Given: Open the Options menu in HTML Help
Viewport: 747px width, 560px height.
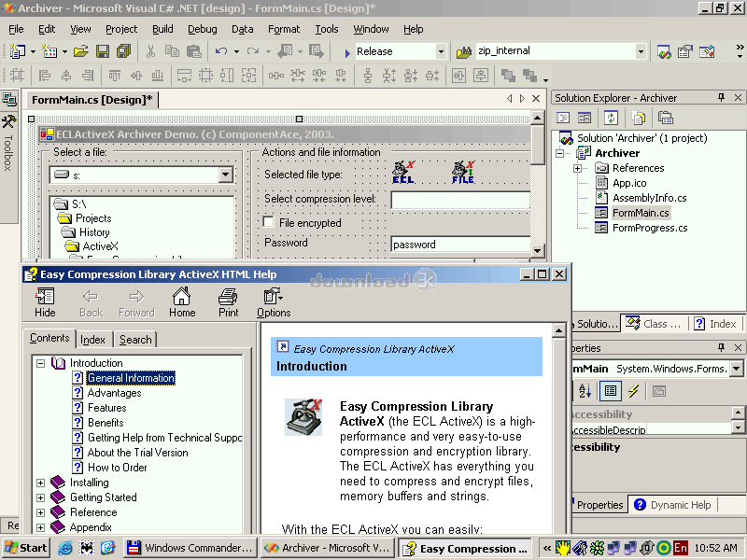Looking at the screenshot, I should pos(274,302).
